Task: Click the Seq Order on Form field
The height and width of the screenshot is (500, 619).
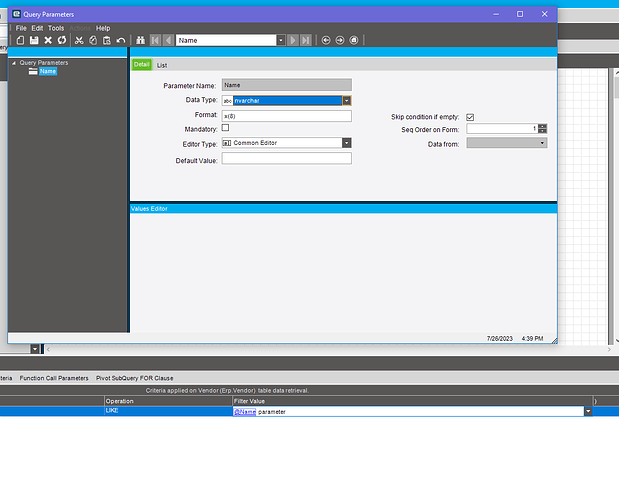Action: click(502, 129)
